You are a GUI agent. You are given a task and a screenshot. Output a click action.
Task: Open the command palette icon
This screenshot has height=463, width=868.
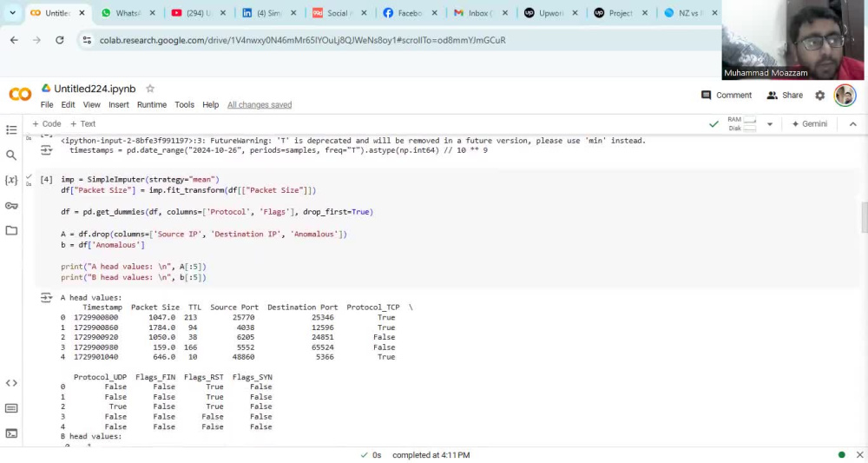[11, 409]
